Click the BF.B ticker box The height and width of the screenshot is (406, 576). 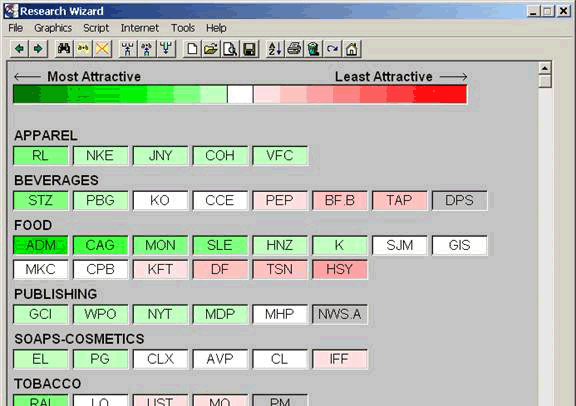pyautogui.click(x=340, y=201)
